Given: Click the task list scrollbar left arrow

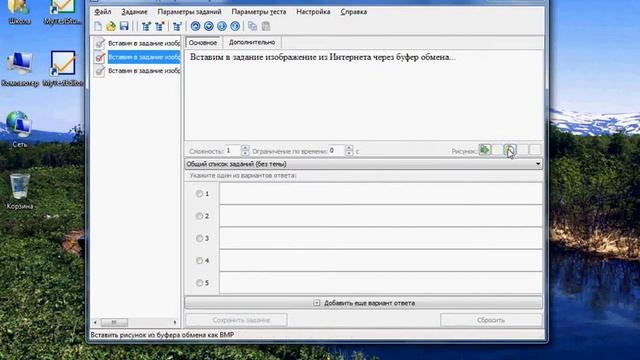Looking at the screenshot, I should click(x=96, y=322).
